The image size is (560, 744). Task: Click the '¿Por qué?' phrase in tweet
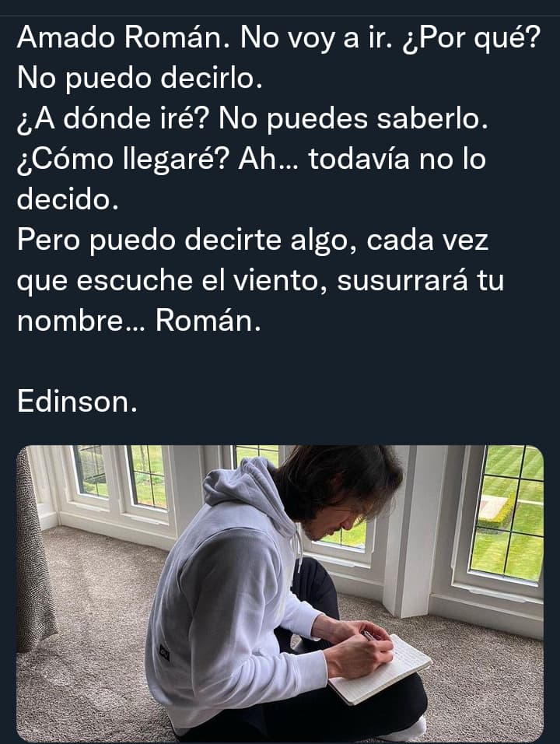(x=471, y=38)
